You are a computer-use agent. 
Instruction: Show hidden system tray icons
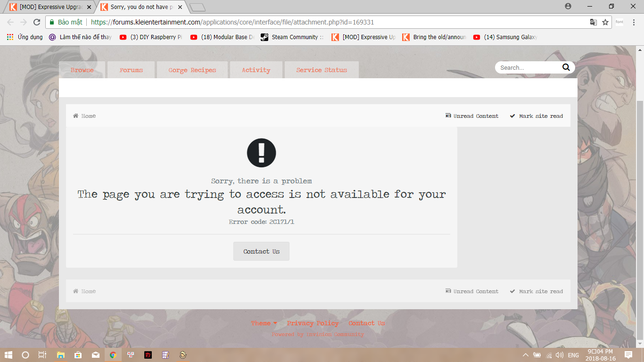pos(525,355)
